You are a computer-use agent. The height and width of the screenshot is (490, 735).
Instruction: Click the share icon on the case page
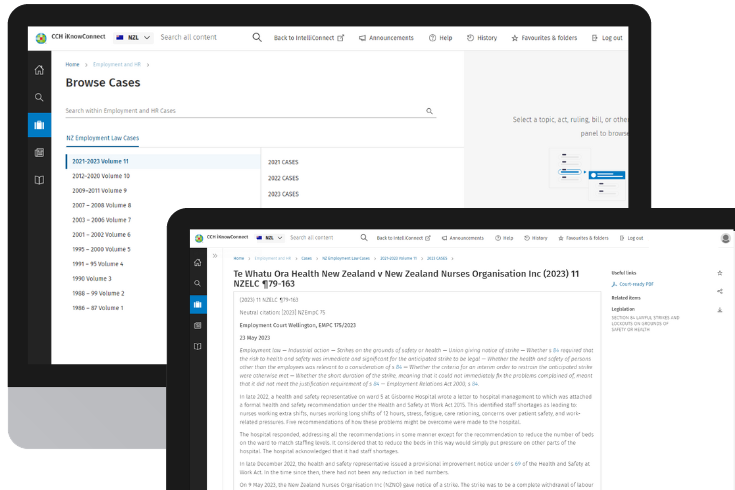tap(719, 291)
